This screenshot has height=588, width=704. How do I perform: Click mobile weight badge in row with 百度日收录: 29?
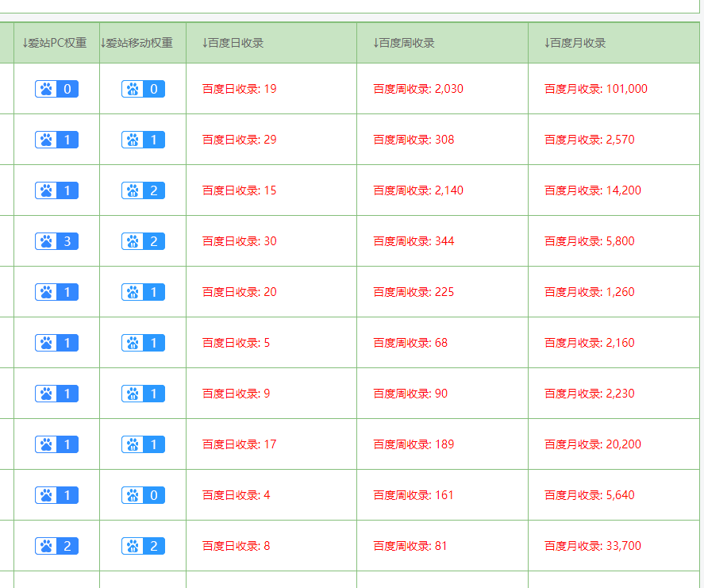click(143, 140)
